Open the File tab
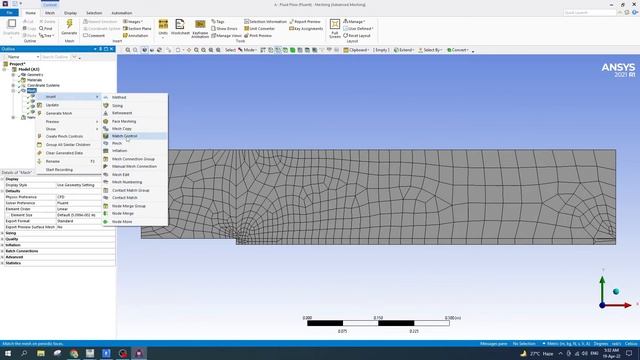This screenshot has width=640, height=360. coord(9,13)
